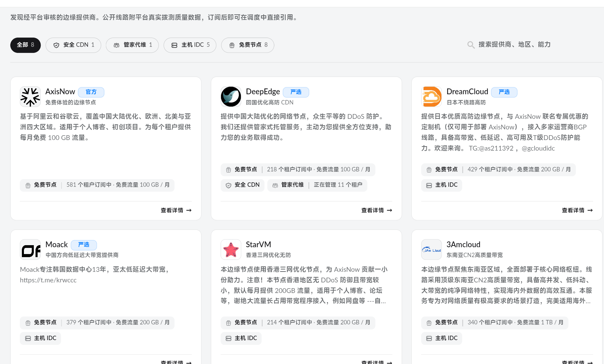Click the DeepEdge provider name
This screenshot has height=364, width=604.
(263, 92)
